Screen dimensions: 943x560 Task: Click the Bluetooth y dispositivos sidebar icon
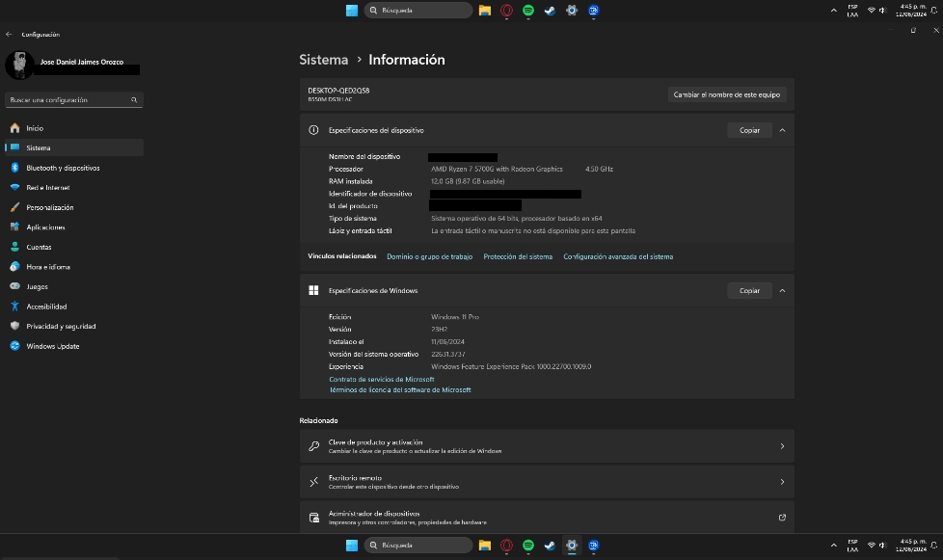[14, 168]
